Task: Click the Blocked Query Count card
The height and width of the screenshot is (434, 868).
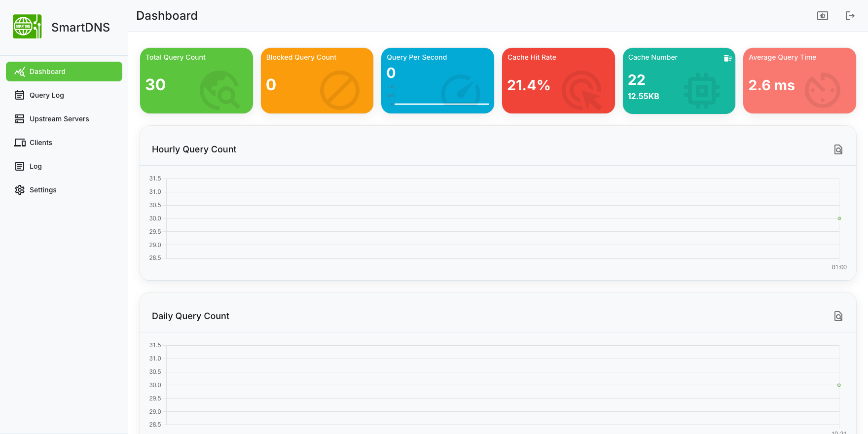Action: coord(317,80)
